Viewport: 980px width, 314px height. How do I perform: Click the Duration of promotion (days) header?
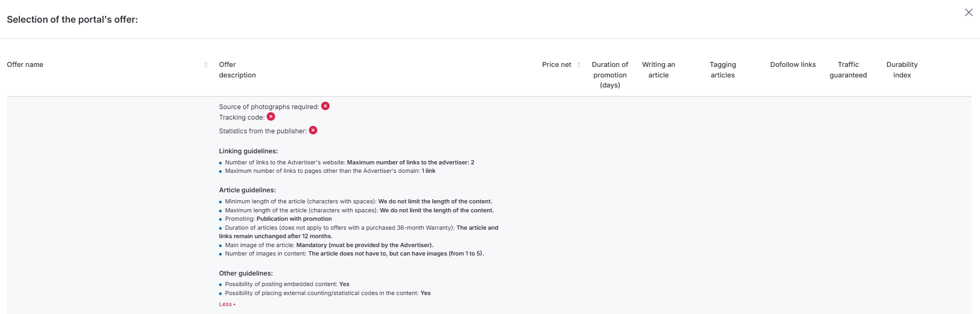click(610, 75)
